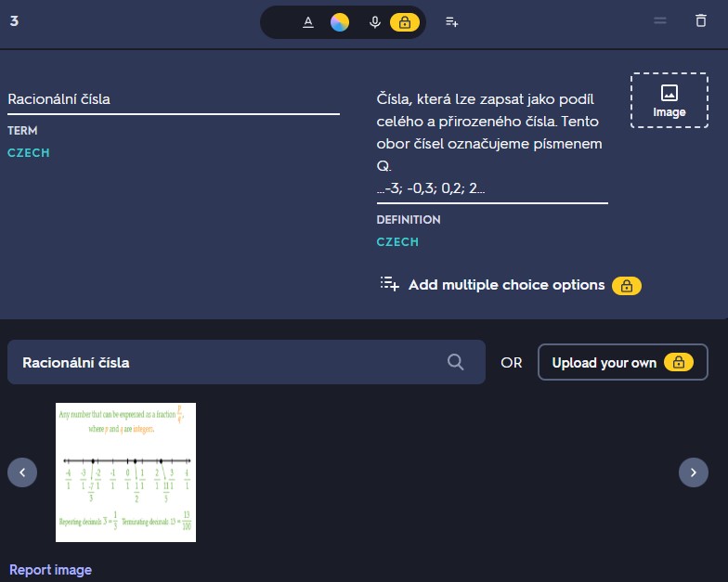Click the image search text field
Image resolution: width=728 pixels, height=582 pixels.
(x=223, y=362)
